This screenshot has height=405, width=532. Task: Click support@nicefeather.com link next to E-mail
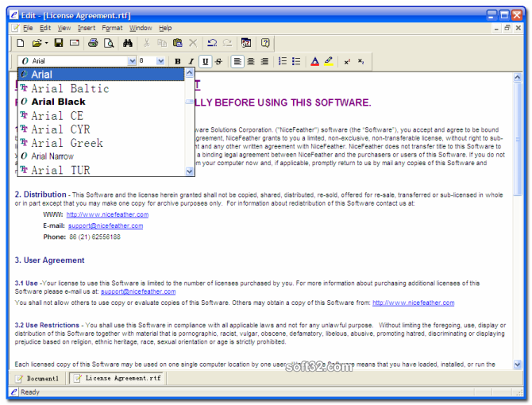106,226
